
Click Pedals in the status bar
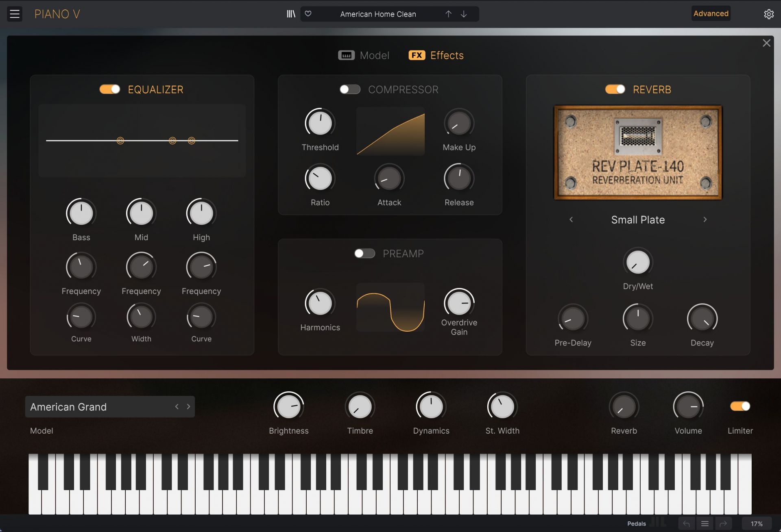[636, 523]
